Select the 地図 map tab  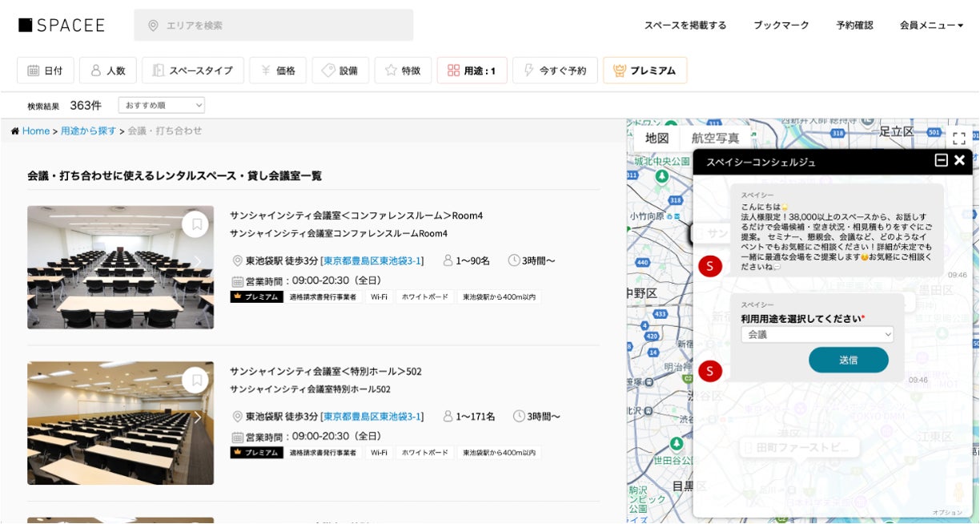657,138
